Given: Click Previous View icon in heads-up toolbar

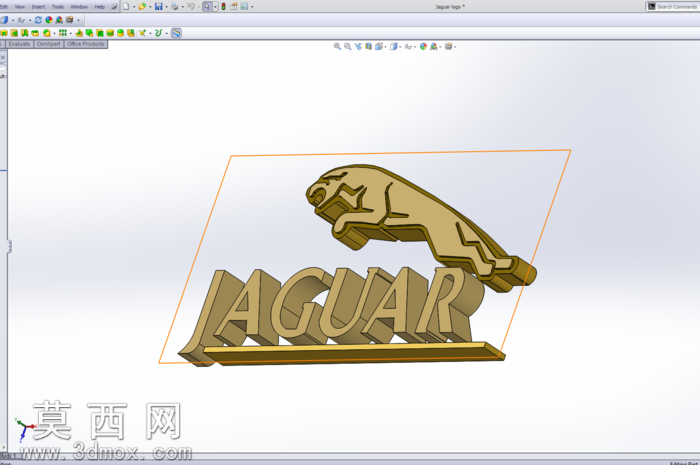Looking at the screenshot, I should (358, 46).
